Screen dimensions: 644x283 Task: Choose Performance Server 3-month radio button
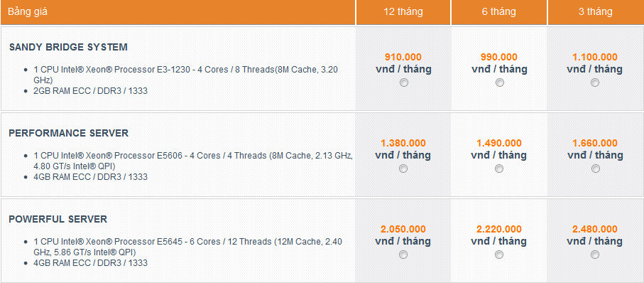595,169
